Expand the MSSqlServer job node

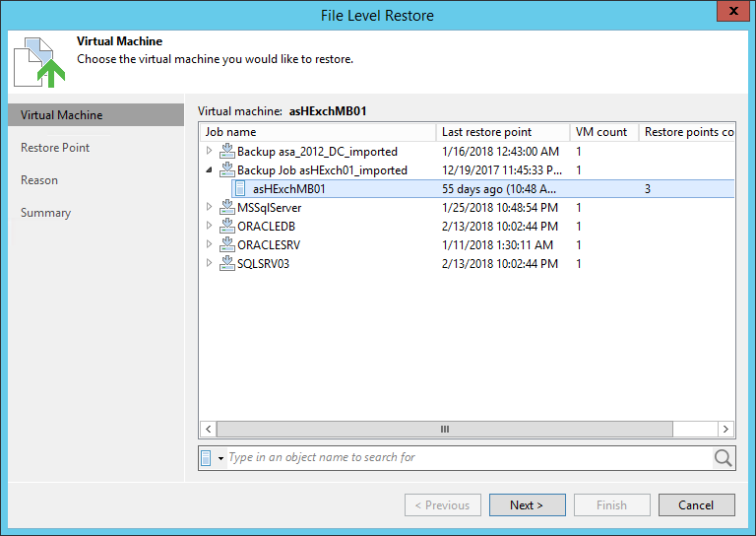(x=209, y=208)
